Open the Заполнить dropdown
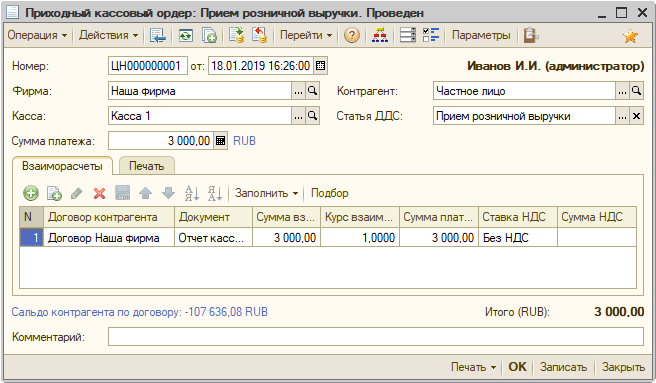This screenshot has height=383, width=656. pos(266,193)
